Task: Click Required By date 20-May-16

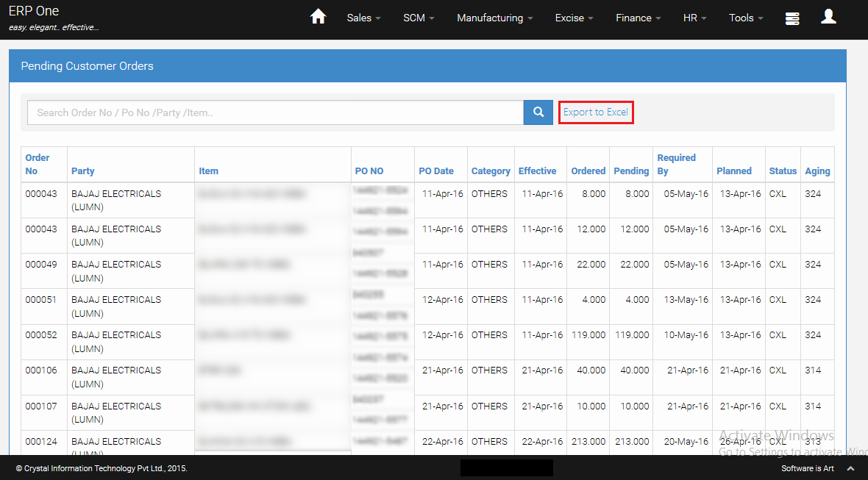Action: (x=686, y=441)
